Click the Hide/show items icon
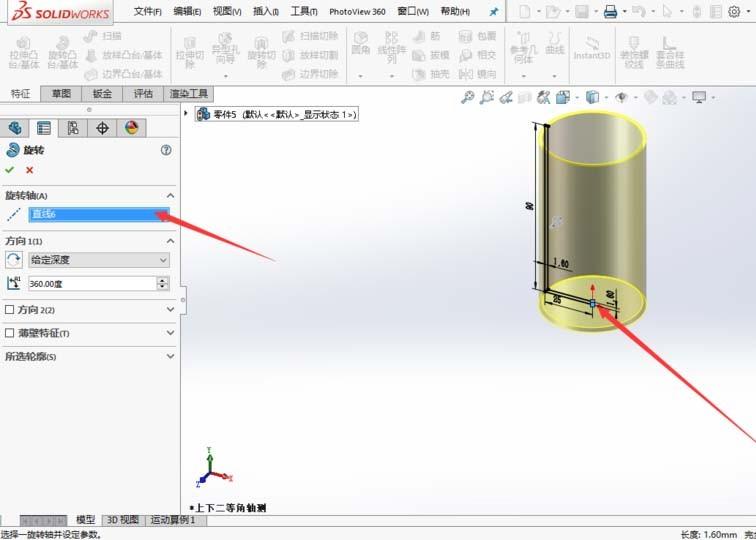756x540 pixels. coord(621,97)
